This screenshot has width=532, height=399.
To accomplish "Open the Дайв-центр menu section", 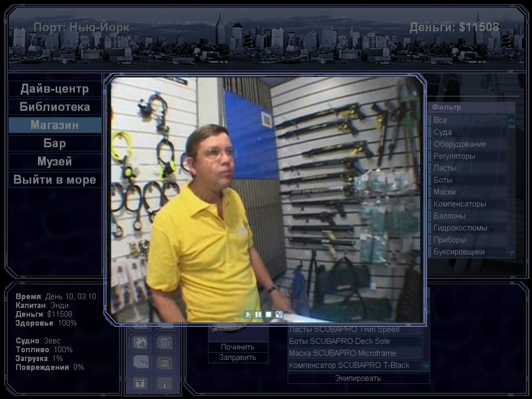I will pyautogui.click(x=55, y=89).
